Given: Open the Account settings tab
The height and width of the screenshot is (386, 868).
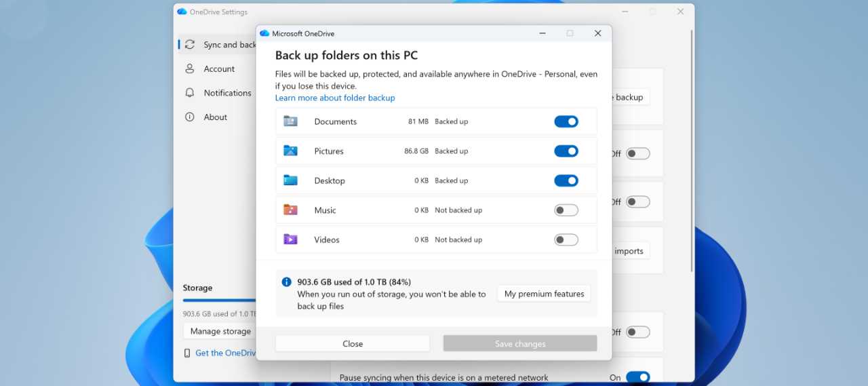Looking at the screenshot, I should [218, 69].
